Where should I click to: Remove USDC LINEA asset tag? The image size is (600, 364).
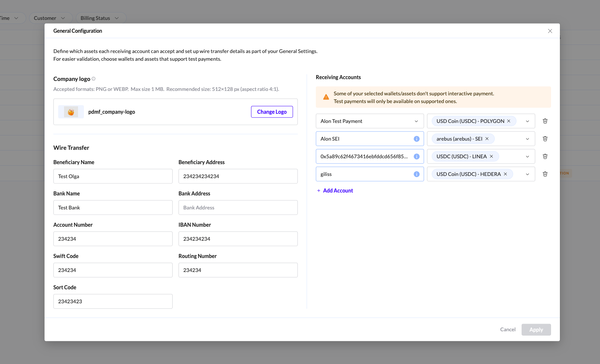[x=491, y=156]
